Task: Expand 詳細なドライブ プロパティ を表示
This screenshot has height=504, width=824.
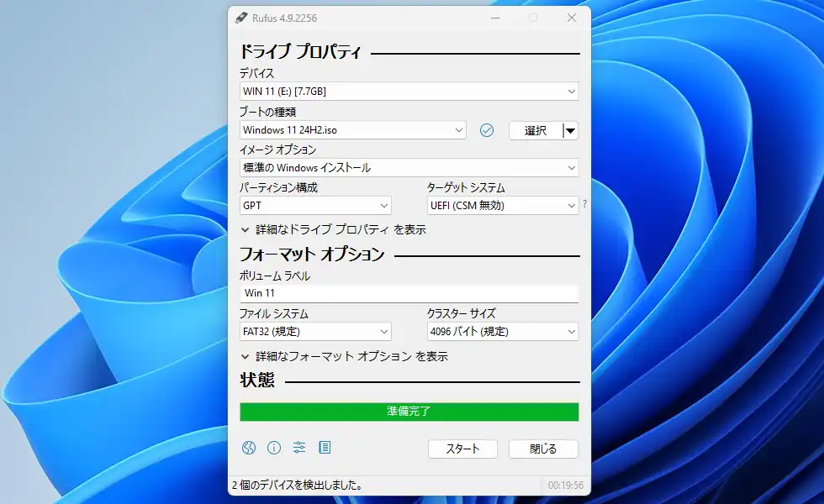Action: (333, 229)
